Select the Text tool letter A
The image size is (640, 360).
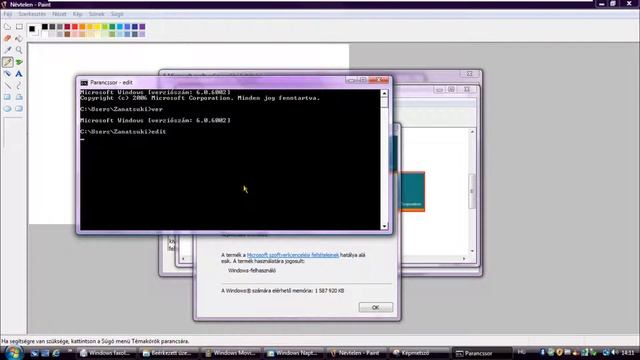(x=19, y=74)
